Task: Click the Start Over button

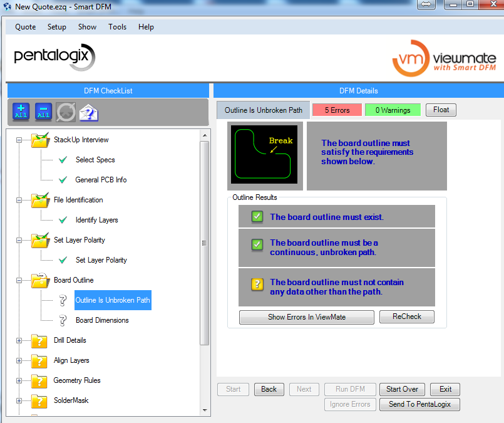Action: 402,390
